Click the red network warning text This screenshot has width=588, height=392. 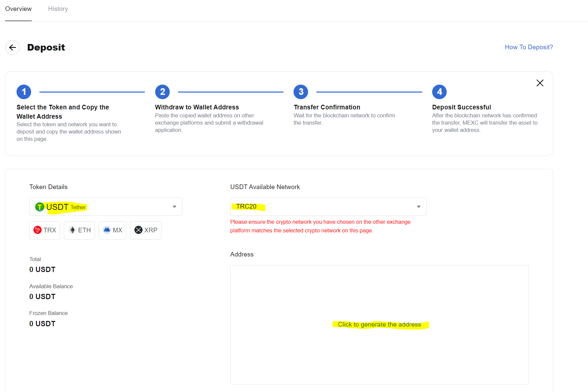click(320, 226)
